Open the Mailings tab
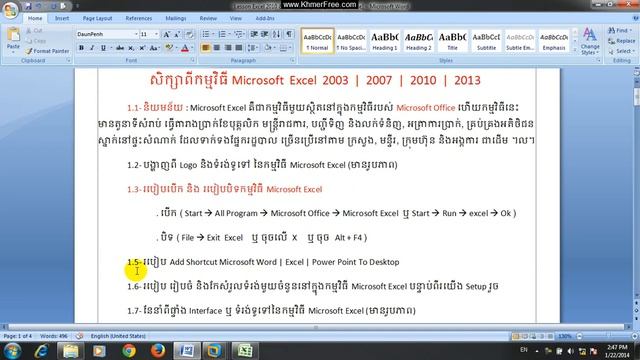640x360 pixels. (176, 18)
